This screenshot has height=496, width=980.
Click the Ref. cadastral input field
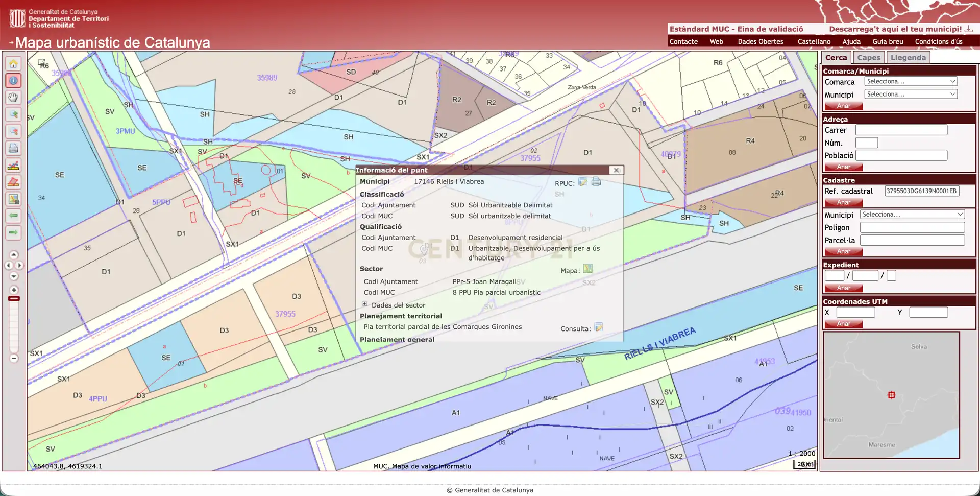922,191
